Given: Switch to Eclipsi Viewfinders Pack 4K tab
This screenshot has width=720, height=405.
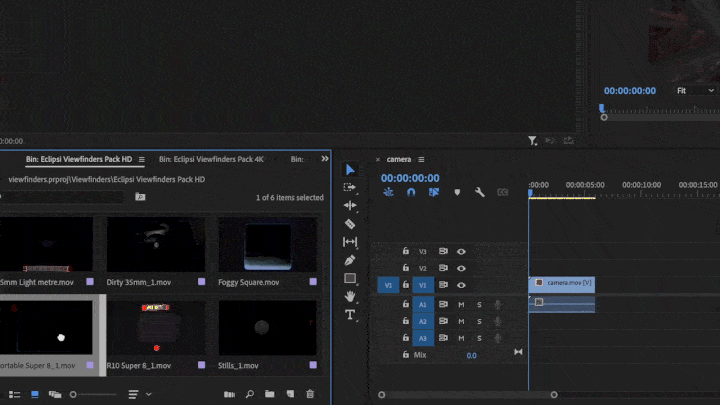Looking at the screenshot, I should (211, 159).
